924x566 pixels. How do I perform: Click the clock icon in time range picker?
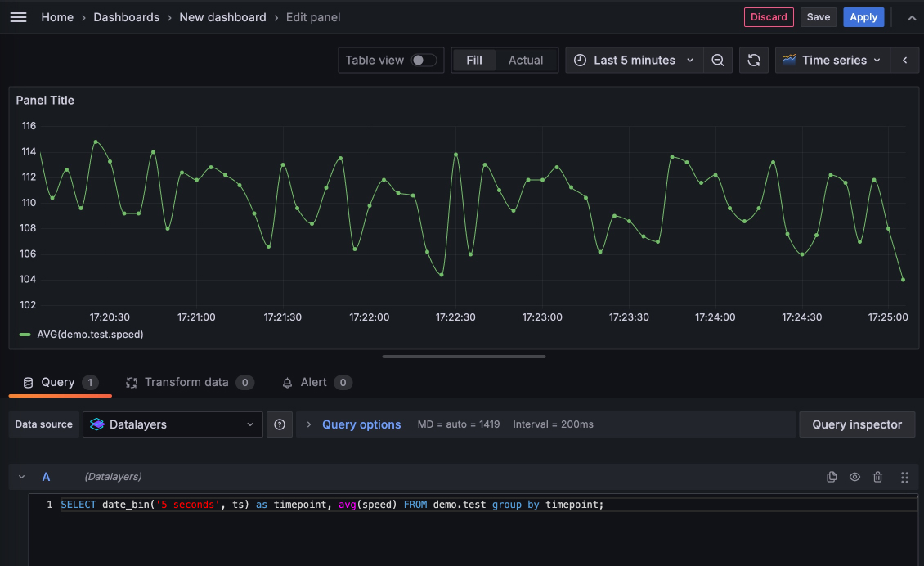click(x=580, y=60)
